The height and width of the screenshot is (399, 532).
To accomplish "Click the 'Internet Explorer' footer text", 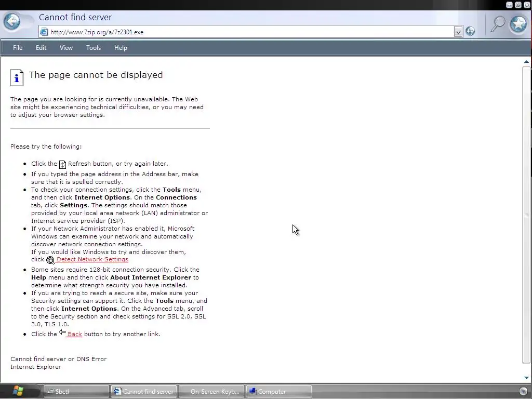I will tap(36, 367).
